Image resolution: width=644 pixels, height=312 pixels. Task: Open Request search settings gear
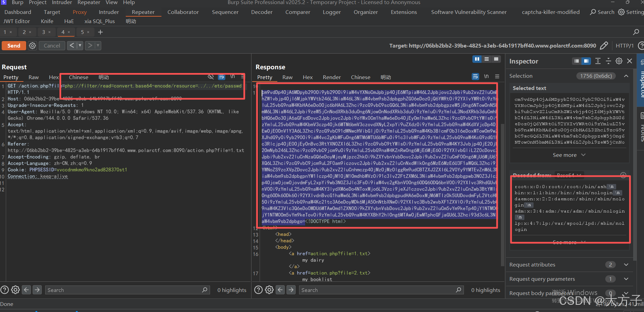15,290
